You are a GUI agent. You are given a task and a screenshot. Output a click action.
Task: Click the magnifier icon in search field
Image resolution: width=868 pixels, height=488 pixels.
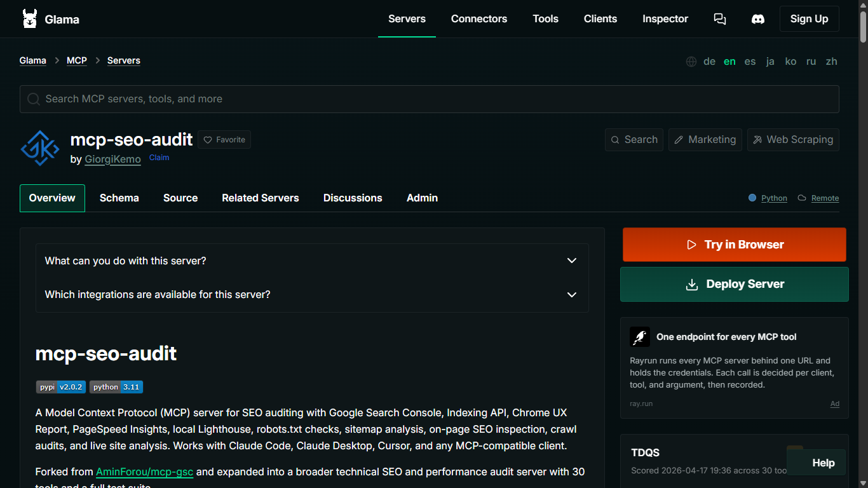(34, 99)
